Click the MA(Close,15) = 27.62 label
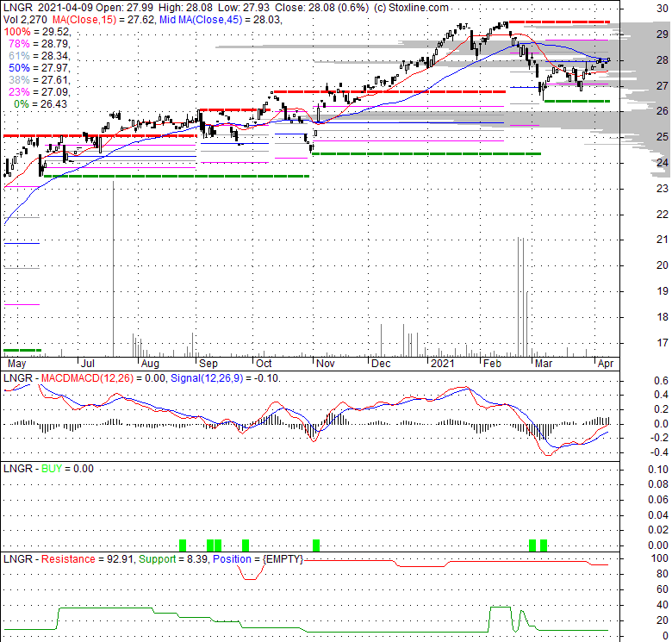Image resolution: width=672 pixels, height=642 pixels. (103, 20)
